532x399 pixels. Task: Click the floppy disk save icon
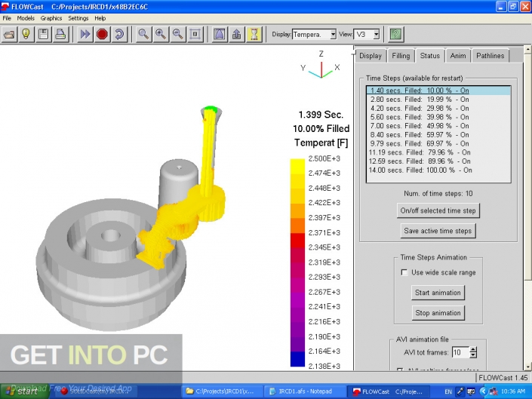(44, 35)
